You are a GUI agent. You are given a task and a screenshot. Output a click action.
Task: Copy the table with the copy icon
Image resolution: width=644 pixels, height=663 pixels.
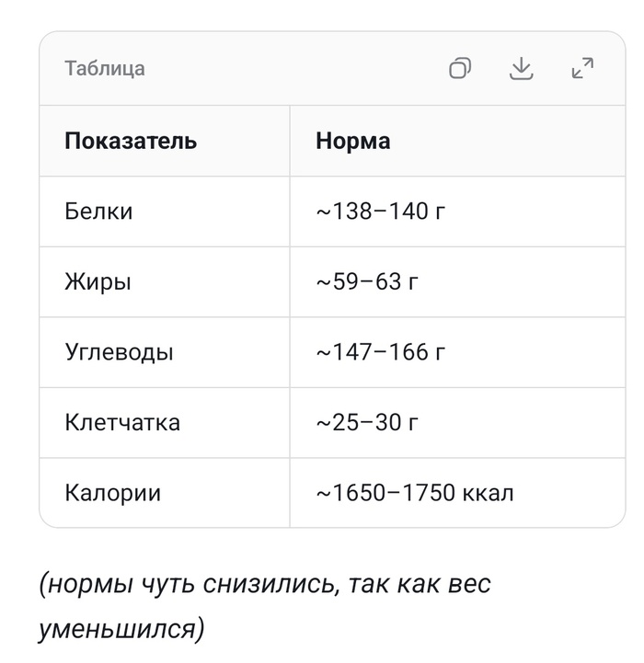pyautogui.click(x=459, y=68)
